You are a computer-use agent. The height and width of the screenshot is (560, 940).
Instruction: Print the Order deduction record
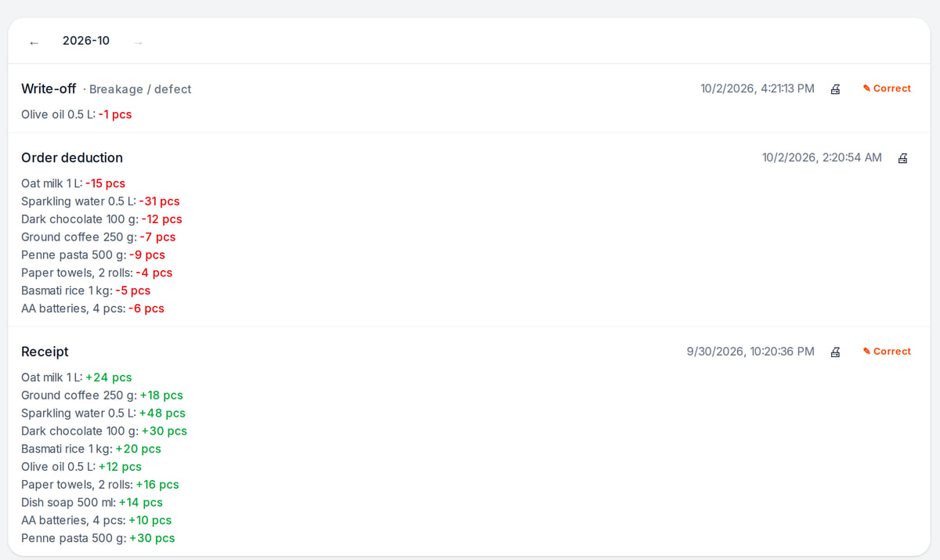coord(902,157)
